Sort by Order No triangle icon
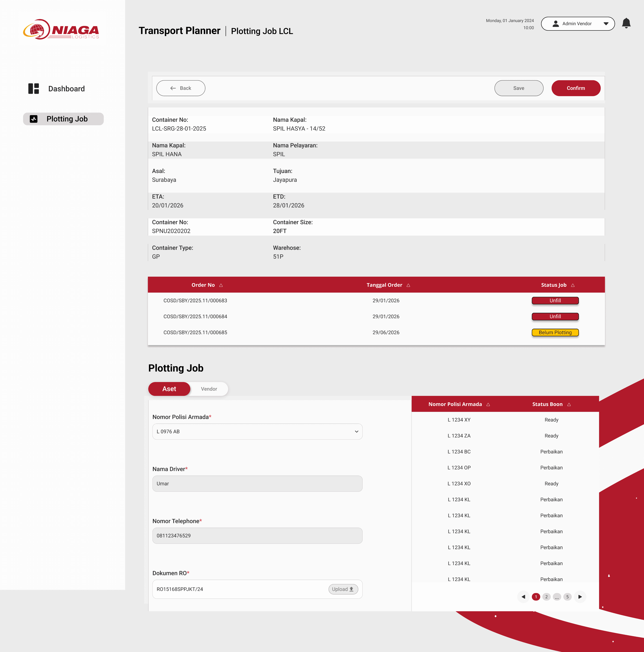The width and height of the screenshot is (644, 652). pos(221,285)
